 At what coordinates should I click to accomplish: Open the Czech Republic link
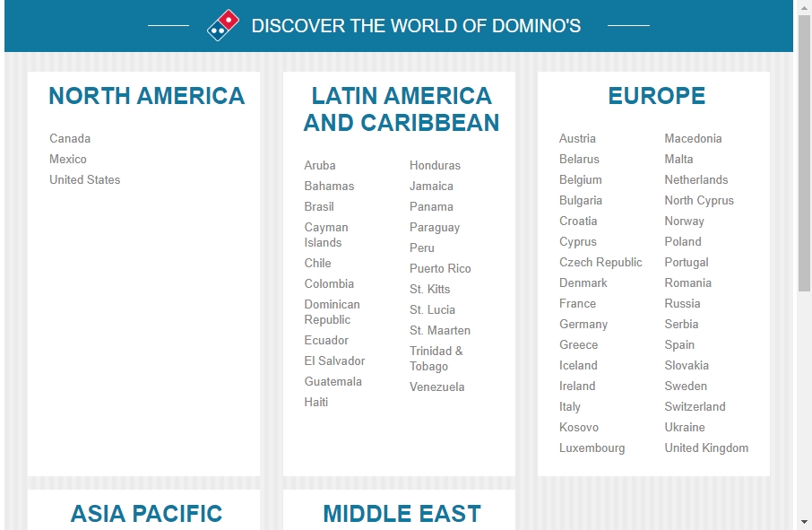tap(600, 262)
